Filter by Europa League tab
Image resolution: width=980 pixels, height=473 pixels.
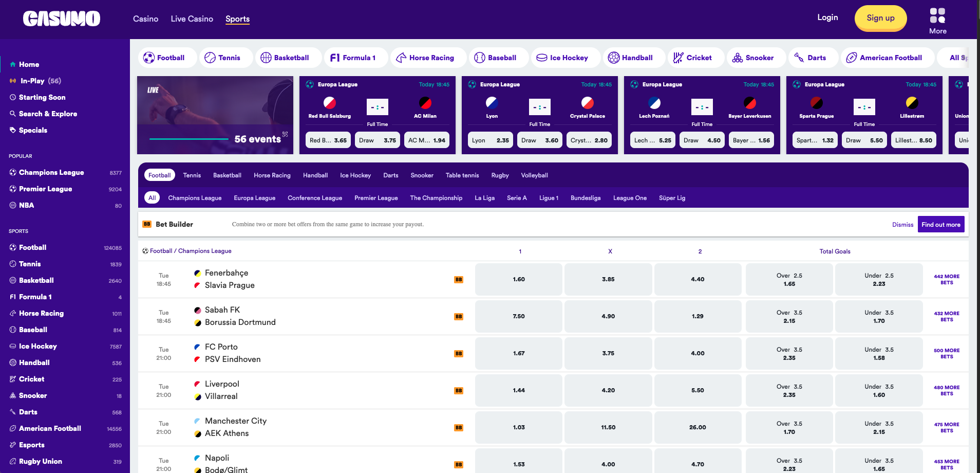point(254,198)
